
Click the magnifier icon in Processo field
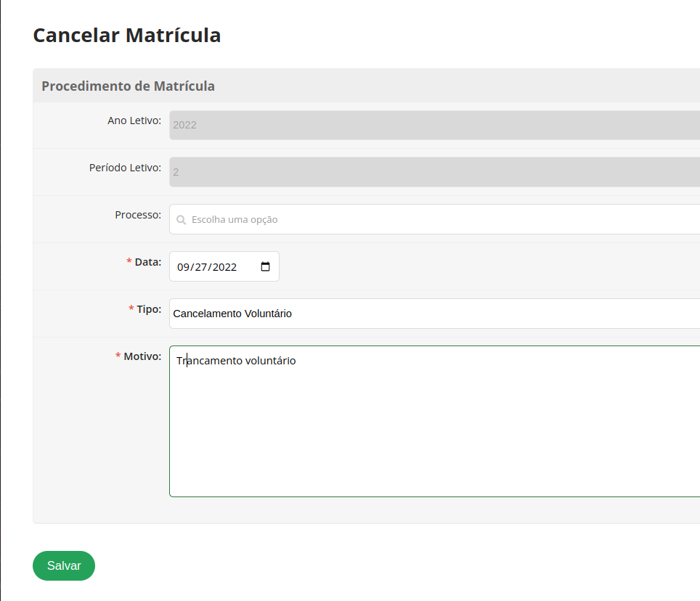pos(182,219)
